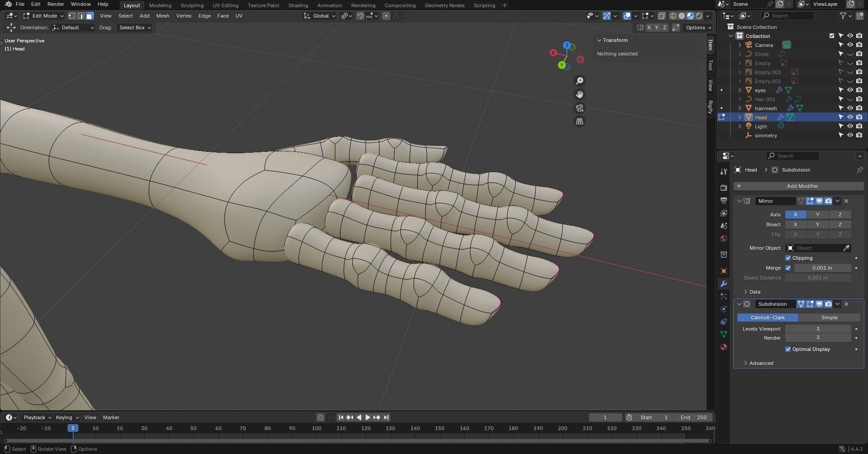Switch to the Sculpting workspace tab
868x454 pixels.
192,5
